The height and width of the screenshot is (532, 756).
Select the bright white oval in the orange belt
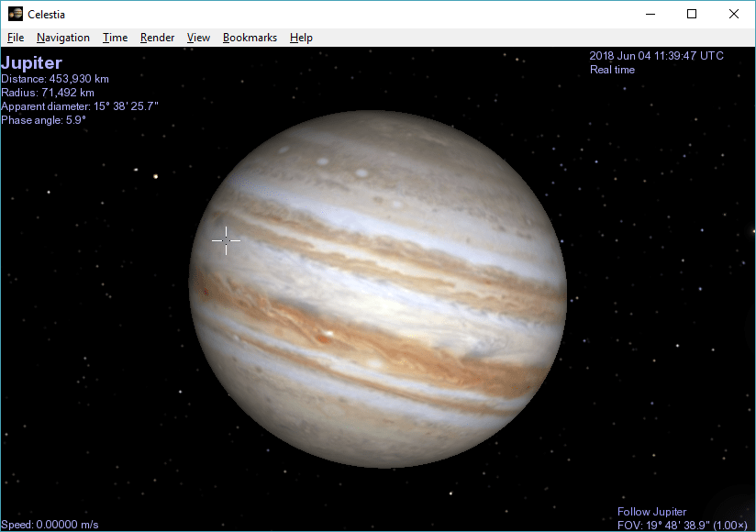(328, 334)
